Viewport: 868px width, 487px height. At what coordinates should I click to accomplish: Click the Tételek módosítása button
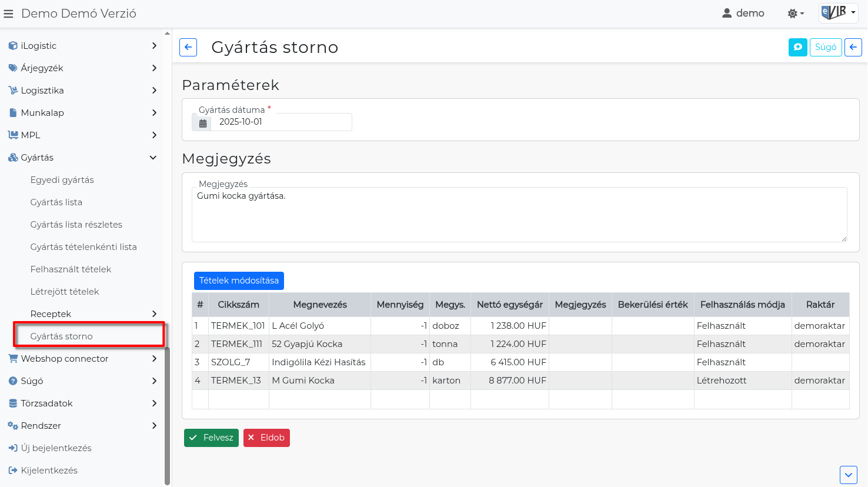[239, 281]
